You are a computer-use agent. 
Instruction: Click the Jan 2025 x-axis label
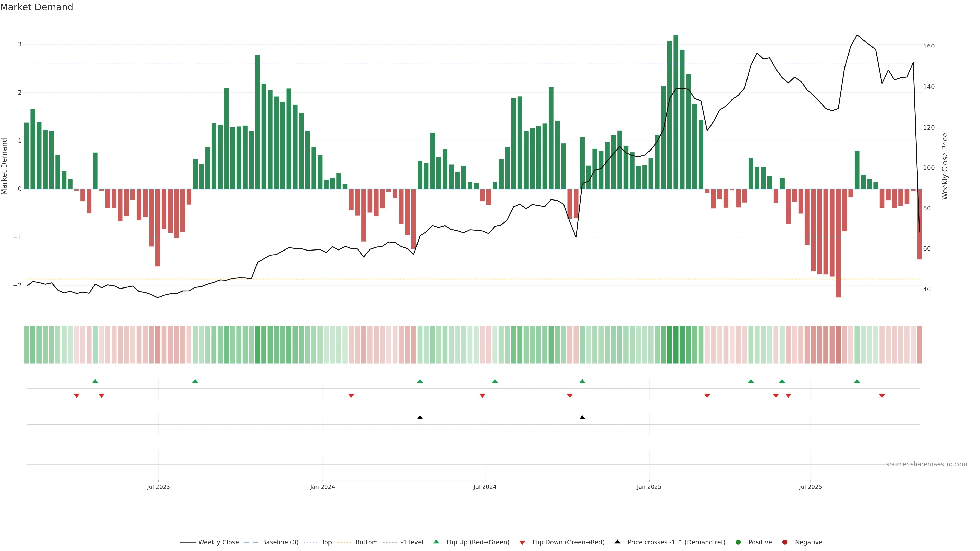(649, 487)
